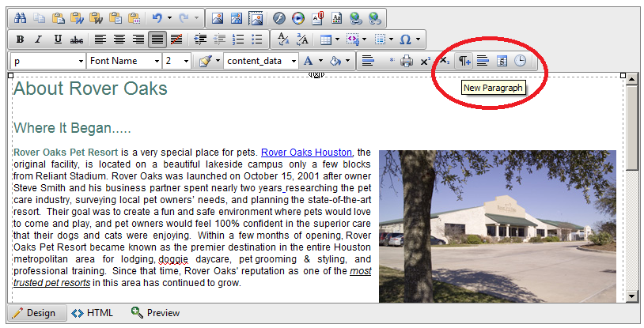
Task: Click the Insert Hyperlink icon
Action: (356, 17)
